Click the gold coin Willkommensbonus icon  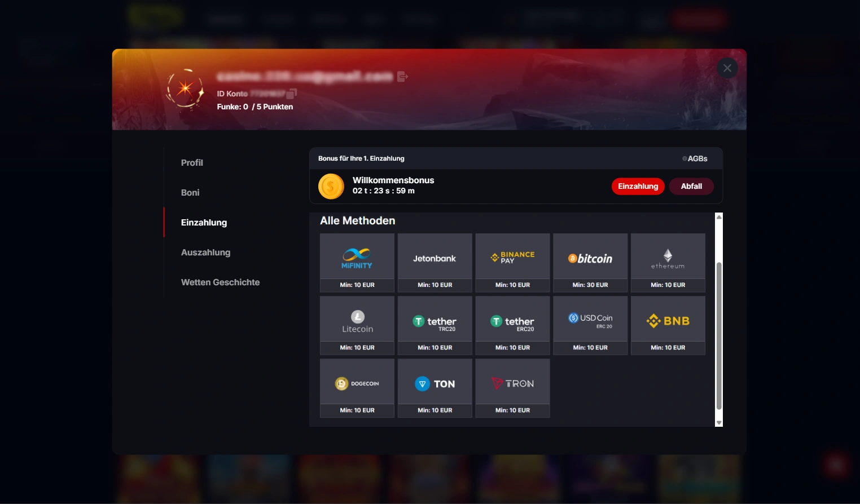pos(331,186)
